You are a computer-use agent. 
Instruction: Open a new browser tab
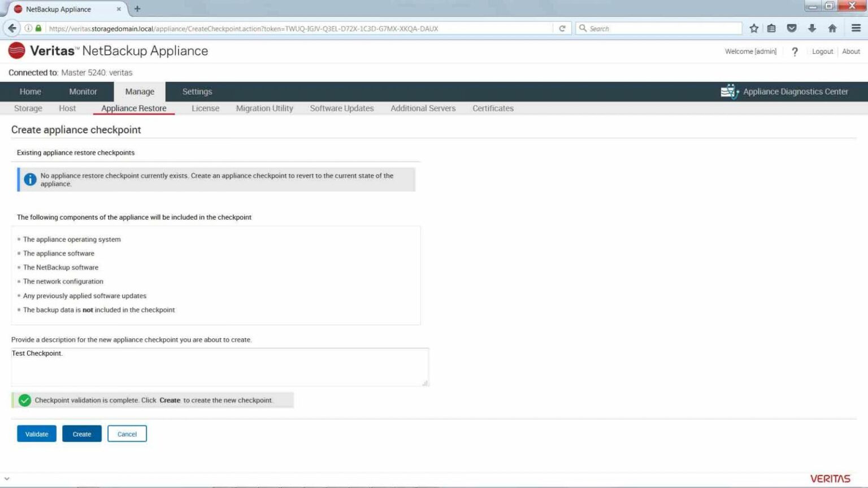point(137,9)
